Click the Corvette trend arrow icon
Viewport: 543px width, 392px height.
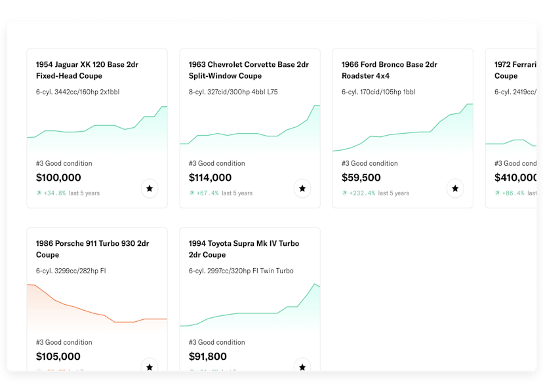pyautogui.click(x=191, y=193)
